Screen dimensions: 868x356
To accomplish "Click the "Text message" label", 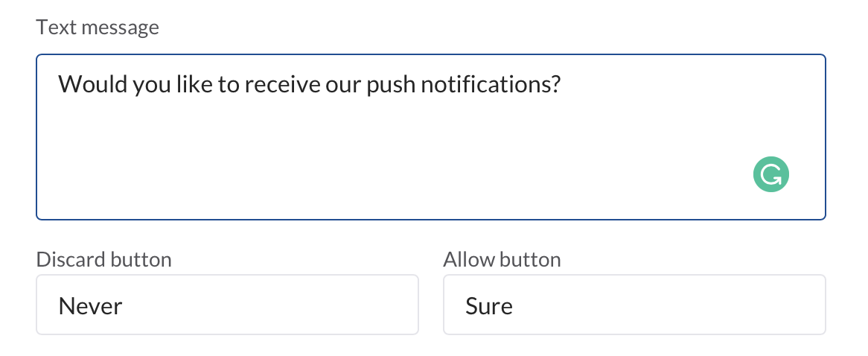I will tap(98, 28).
